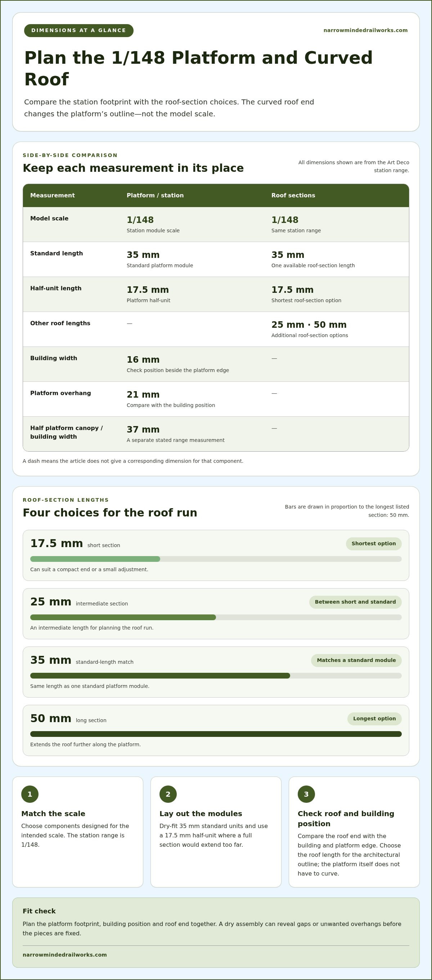Click the "Roof sections" column header
Viewport: 432px width, 980px height.
pos(293,195)
